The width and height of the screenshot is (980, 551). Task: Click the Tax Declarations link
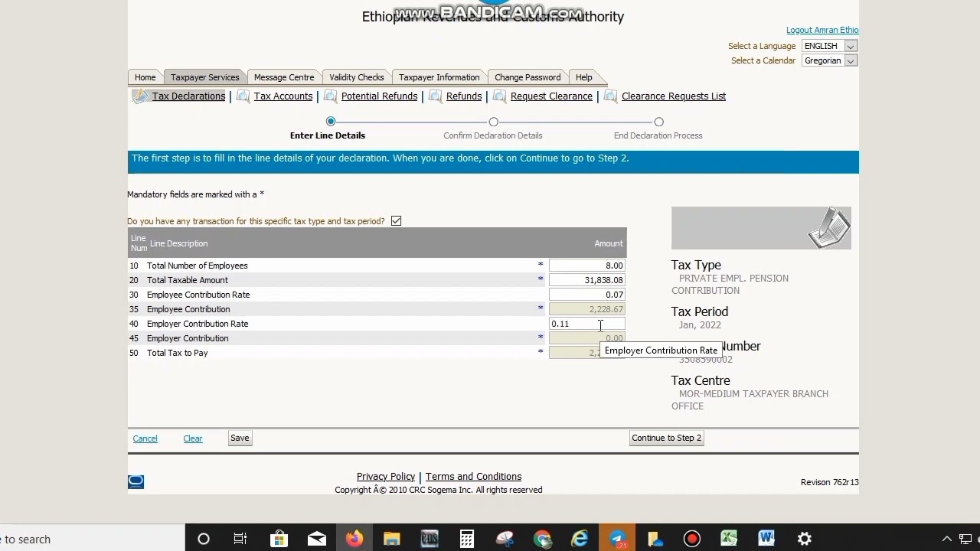point(188,96)
